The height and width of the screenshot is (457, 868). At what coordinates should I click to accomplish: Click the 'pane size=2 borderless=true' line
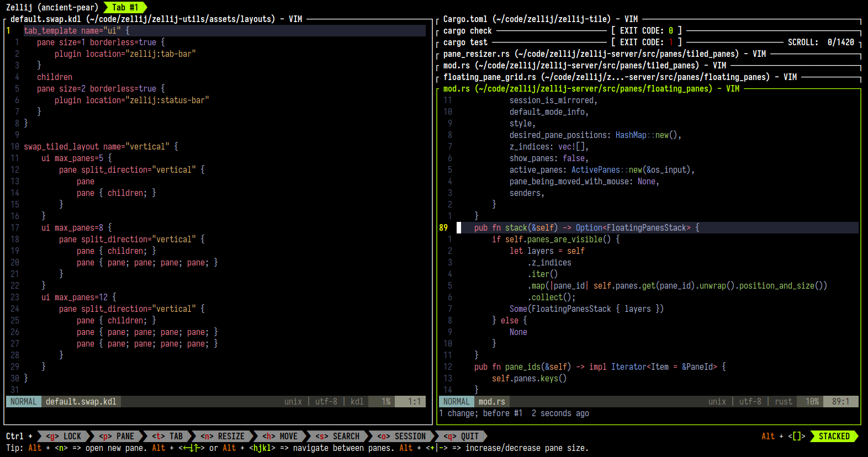101,88
